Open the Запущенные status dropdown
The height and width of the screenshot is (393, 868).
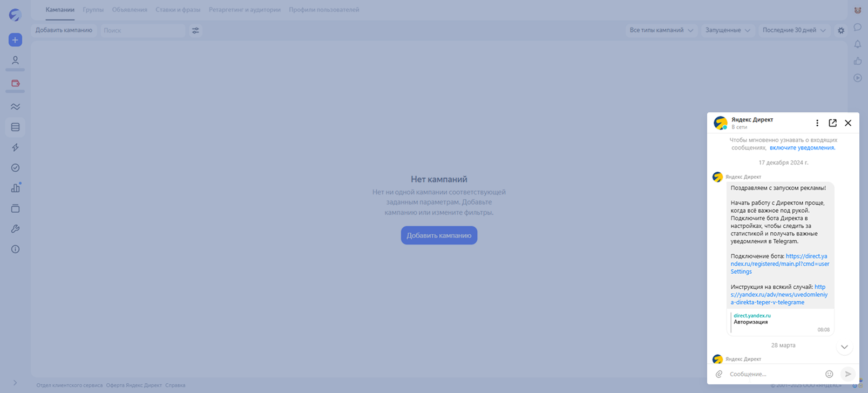(x=727, y=30)
